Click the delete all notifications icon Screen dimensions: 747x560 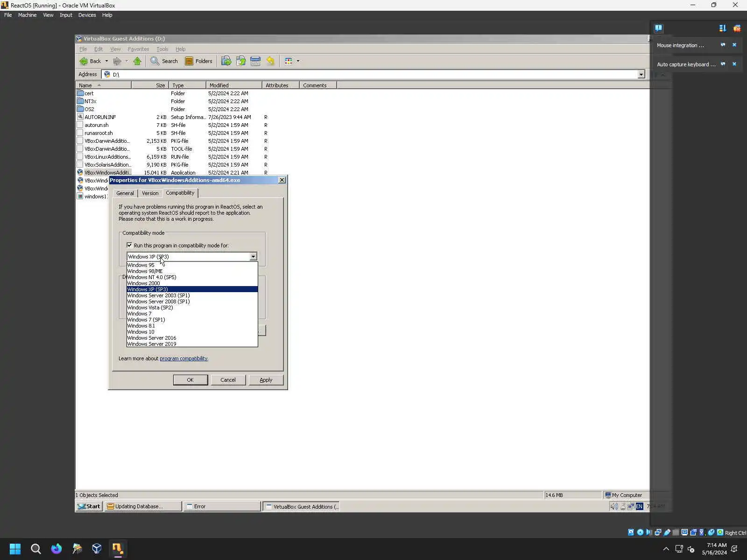[x=737, y=28]
